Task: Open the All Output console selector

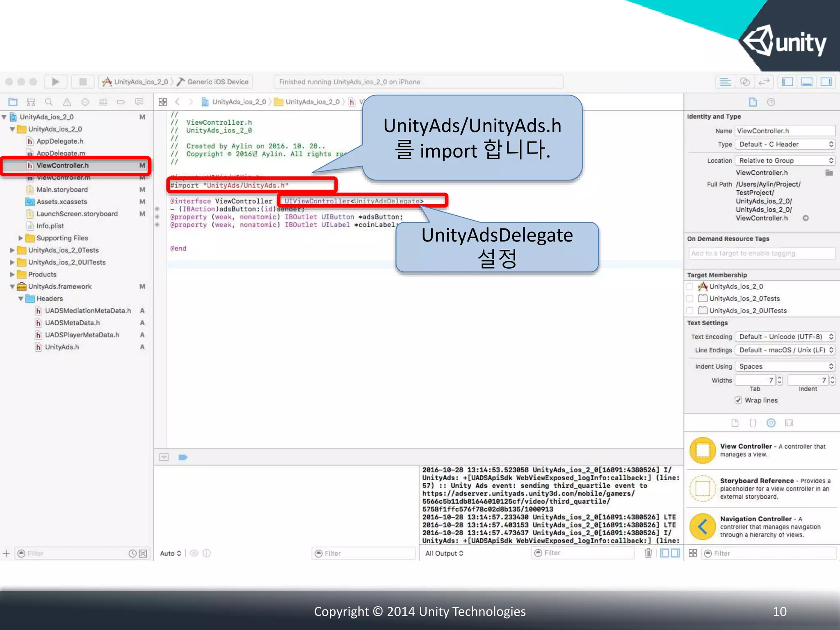Action: click(x=444, y=553)
